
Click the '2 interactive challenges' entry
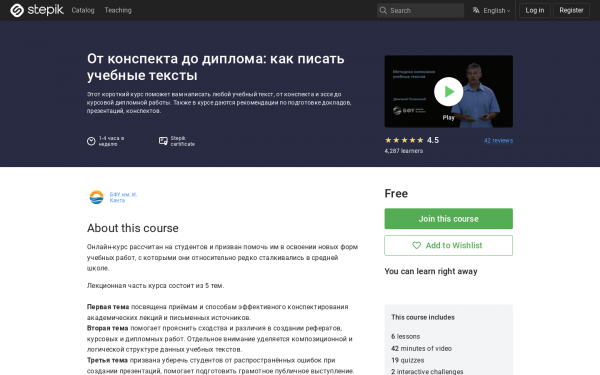click(x=427, y=372)
